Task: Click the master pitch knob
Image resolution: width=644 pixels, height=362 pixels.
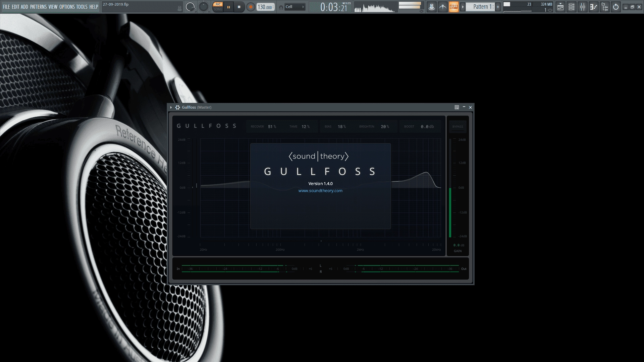Action: 204,7
